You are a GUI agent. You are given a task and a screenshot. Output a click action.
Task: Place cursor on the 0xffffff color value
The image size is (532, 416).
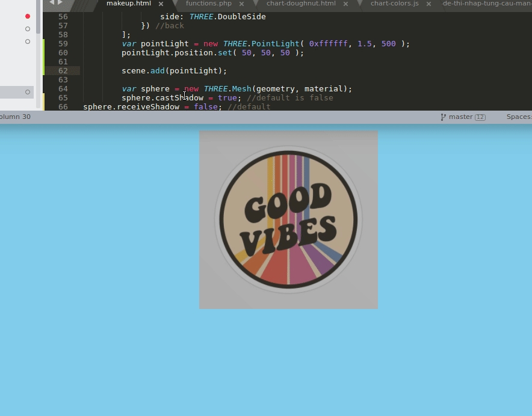tap(328, 44)
